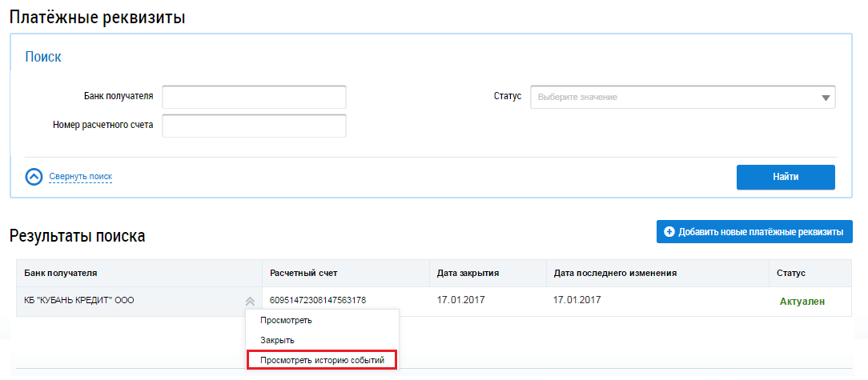868x380 pixels.
Task: Sort by the Банк получателя column header
Action: tap(61, 274)
